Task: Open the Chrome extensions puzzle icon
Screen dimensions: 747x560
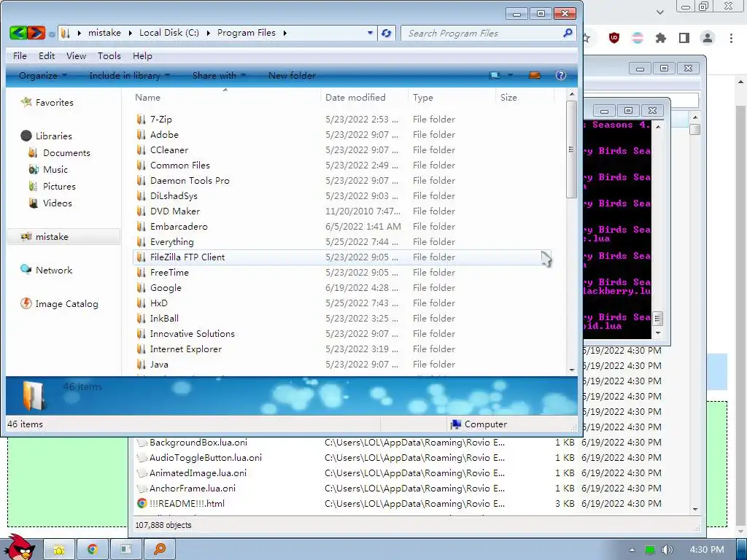Action: [661, 38]
